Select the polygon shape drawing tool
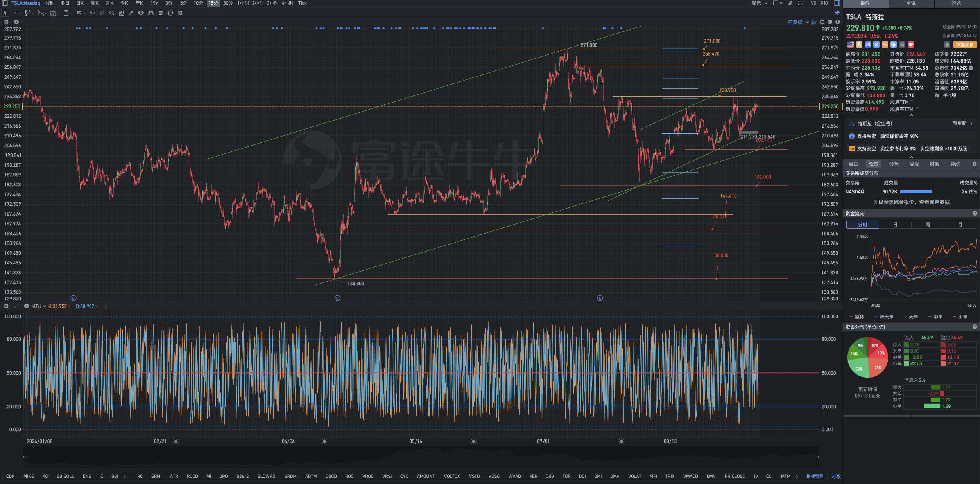980x484 pixels. click(x=27, y=13)
